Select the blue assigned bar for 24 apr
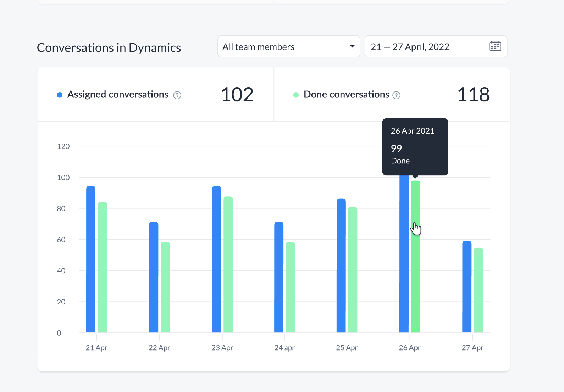564x392 pixels. click(x=279, y=277)
